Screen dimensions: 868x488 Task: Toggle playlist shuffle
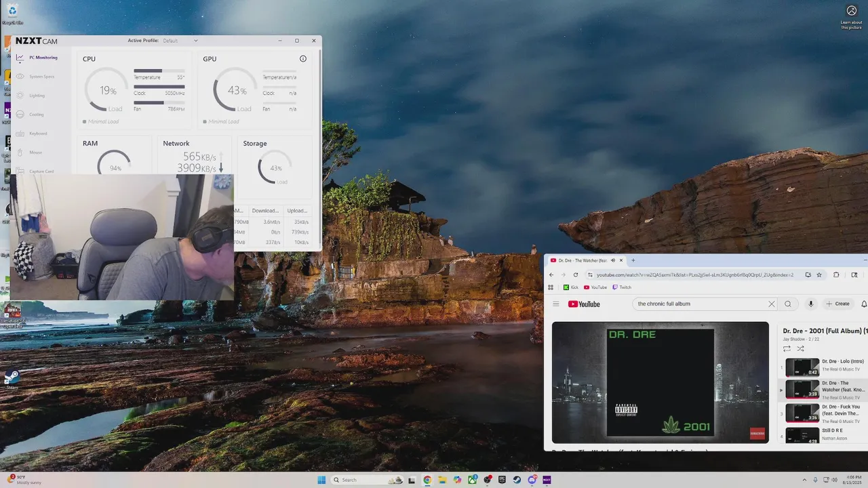pos(800,348)
